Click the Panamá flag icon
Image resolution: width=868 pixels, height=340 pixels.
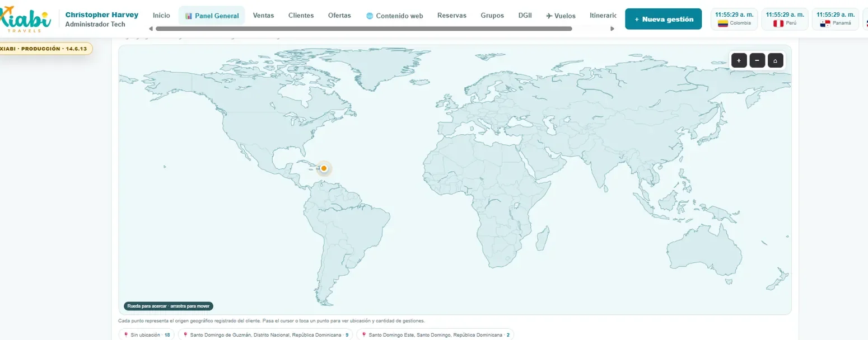[824, 23]
